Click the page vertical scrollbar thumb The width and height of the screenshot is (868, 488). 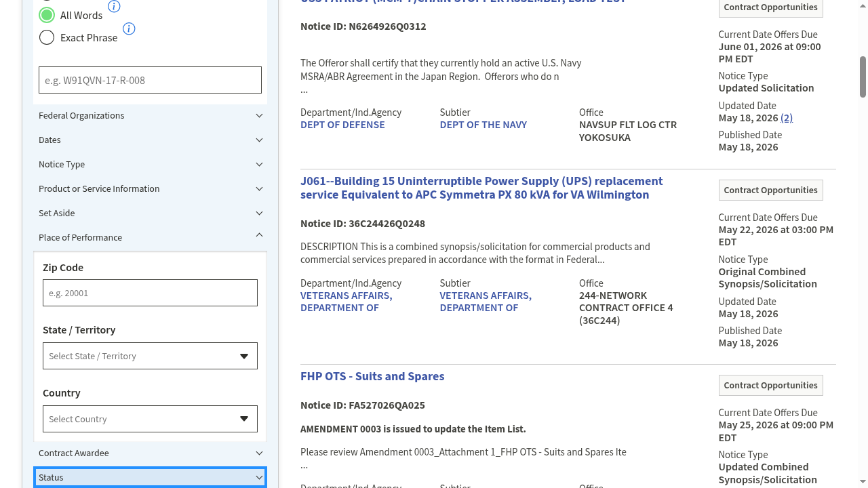click(x=863, y=76)
